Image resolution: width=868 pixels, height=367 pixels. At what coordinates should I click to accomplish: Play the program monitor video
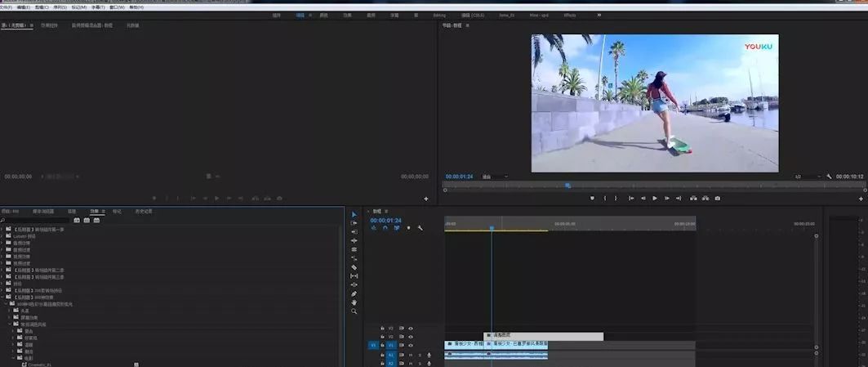coord(655,199)
